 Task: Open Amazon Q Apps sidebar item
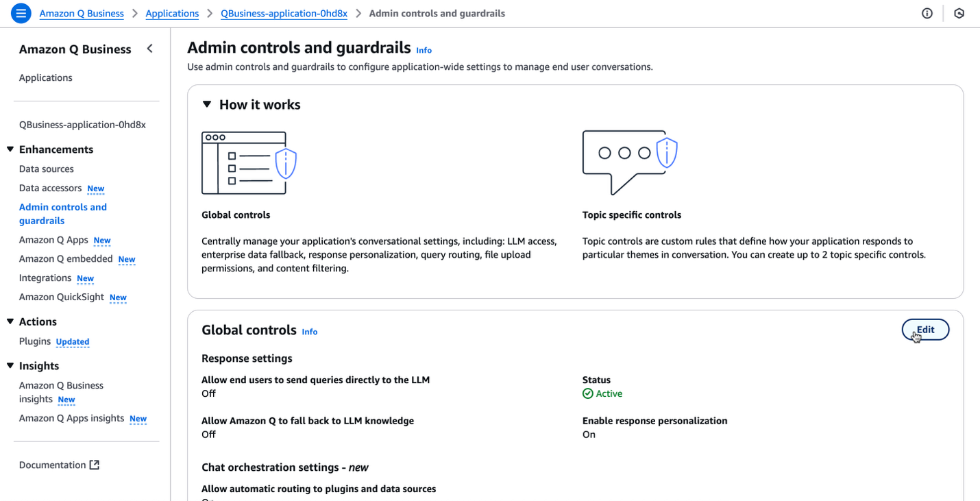[x=53, y=240]
